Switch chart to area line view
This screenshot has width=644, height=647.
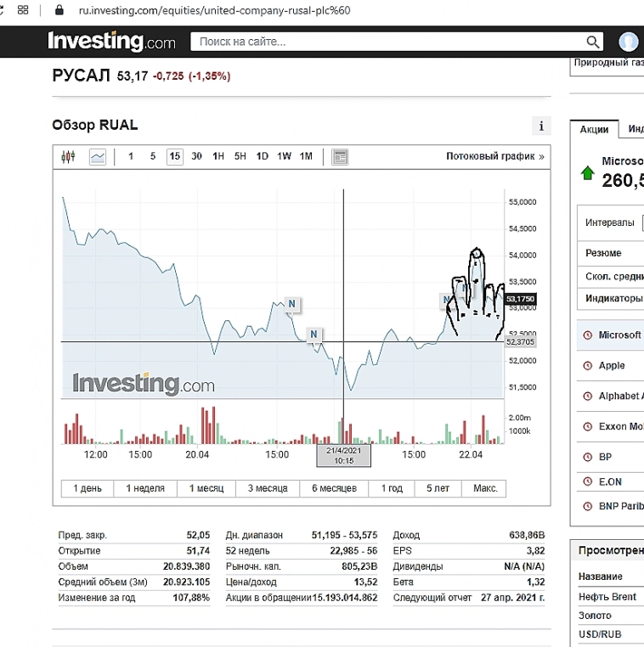click(98, 156)
